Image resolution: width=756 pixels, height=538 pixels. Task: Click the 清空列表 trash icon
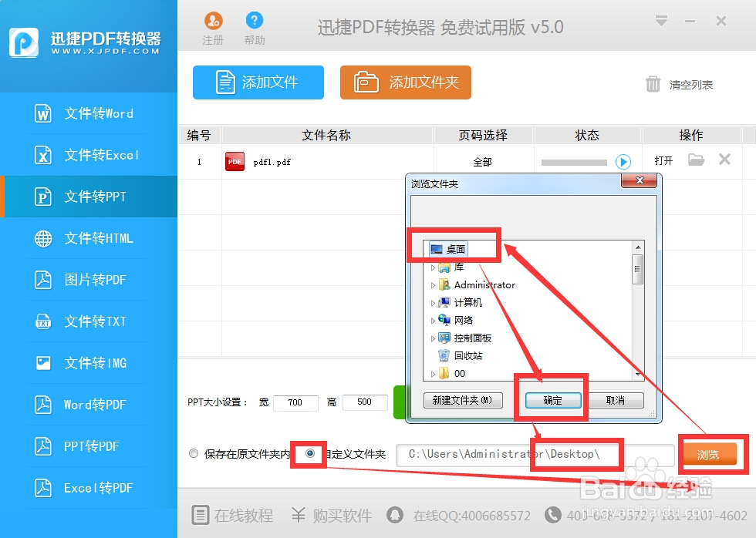coord(652,86)
